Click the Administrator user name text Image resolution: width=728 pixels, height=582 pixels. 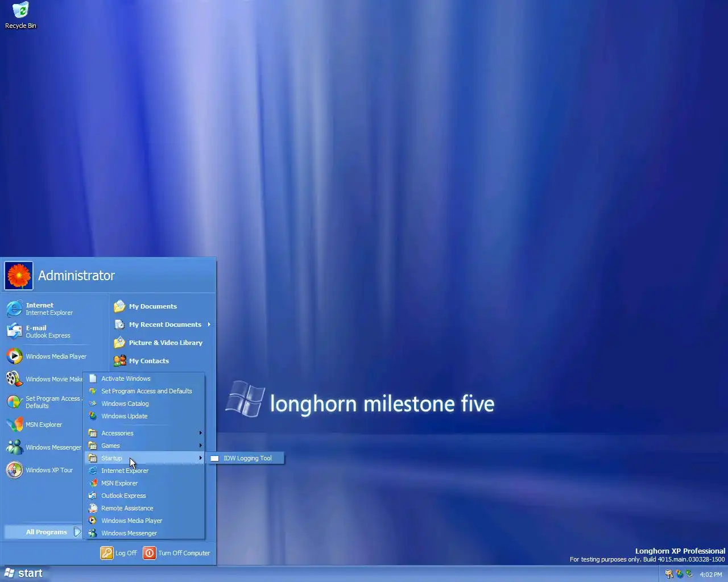click(76, 276)
